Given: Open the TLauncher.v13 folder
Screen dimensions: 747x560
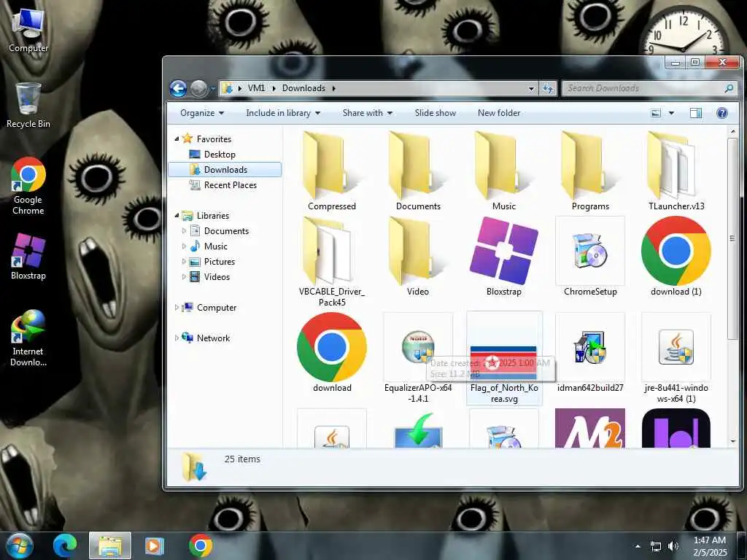Looking at the screenshot, I should click(676, 171).
